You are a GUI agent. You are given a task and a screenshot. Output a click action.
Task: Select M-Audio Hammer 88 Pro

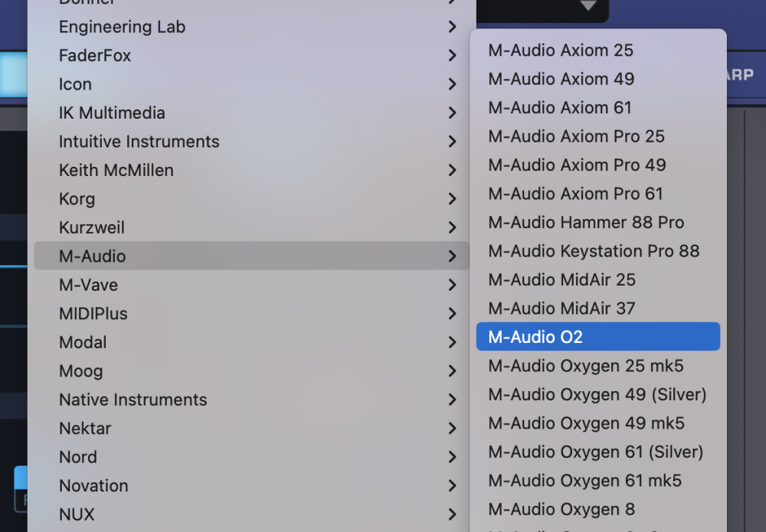(x=586, y=223)
